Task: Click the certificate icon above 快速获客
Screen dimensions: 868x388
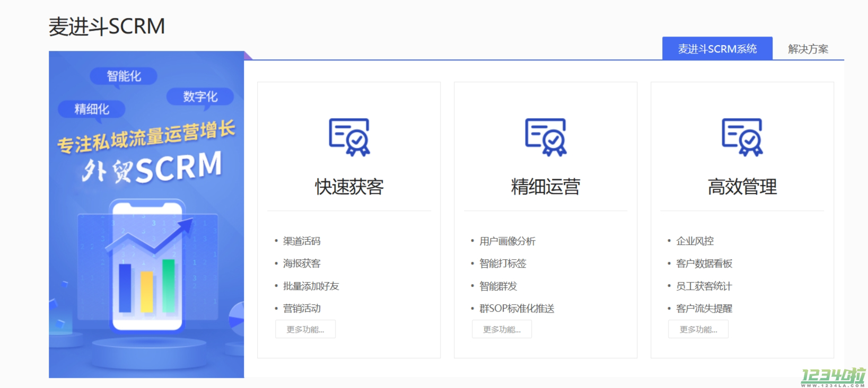Action: point(349,137)
